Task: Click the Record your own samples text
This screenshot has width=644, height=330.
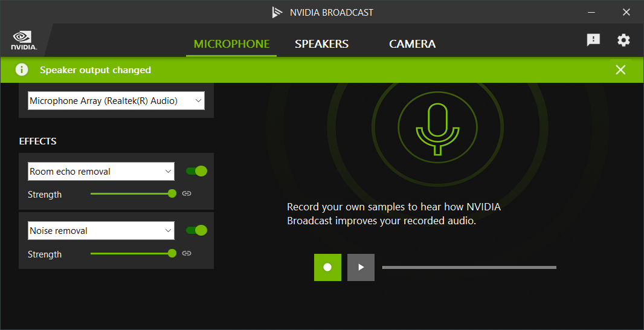Action: point(394,214)
